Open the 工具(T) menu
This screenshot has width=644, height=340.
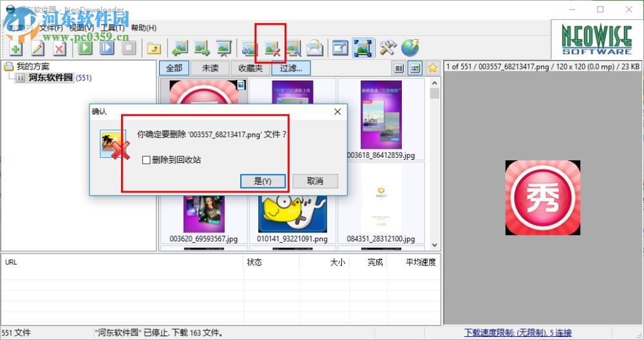click(113, 28)
